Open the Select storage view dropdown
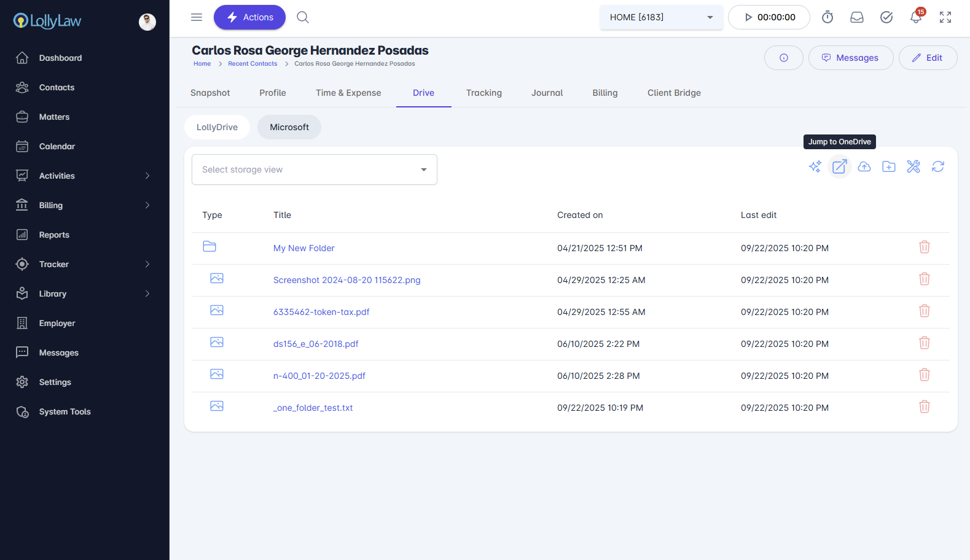 [314, 169]
